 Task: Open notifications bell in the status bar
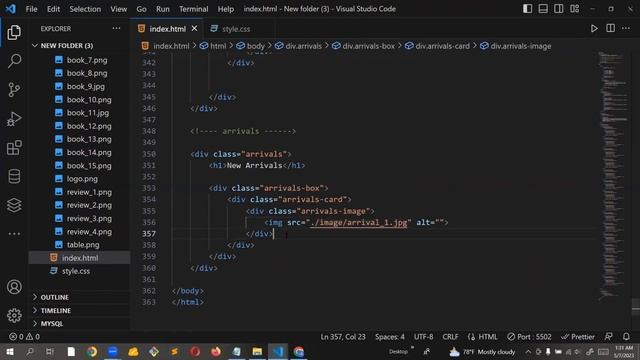pyautogui.click(x=626, y=337)
